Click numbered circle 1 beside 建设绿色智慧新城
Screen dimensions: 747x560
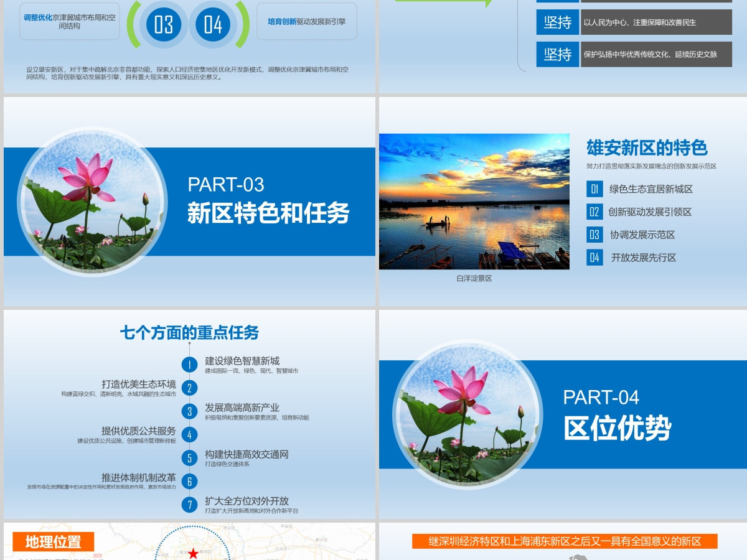[x=189, y=365]
